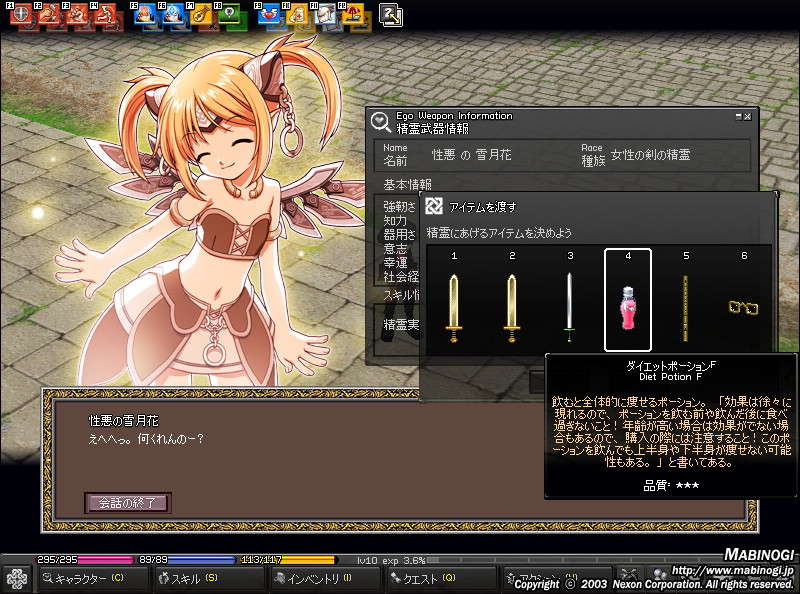Click the 知力 stat label
Image resolution: width=800 pixels, height=594 pixels.
[395, 220]
